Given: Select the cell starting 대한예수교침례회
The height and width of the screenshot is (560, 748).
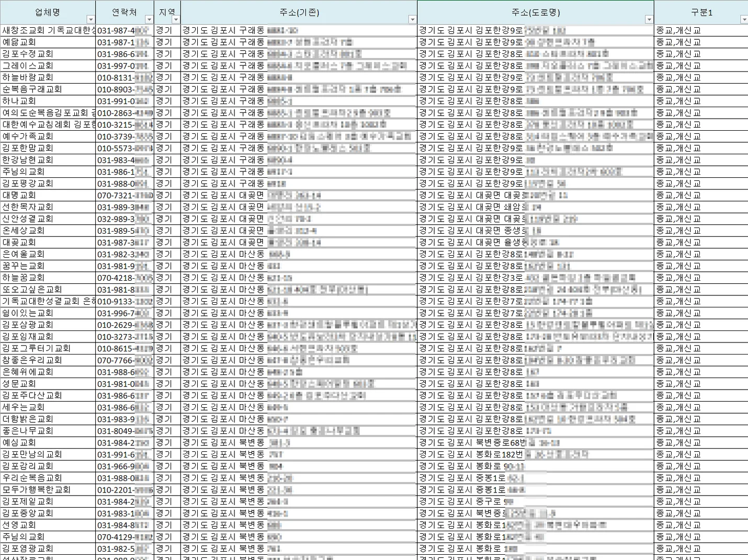Looking at the screenshot, I should point(48,124).
